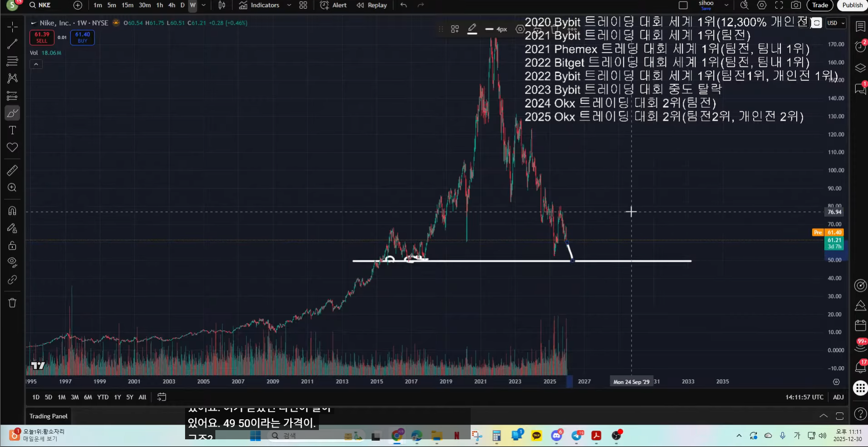Image resolution: width=868 pixels, height=447 pixels.
Task: Toggle magnet mode for drawings
Action: 12,211
